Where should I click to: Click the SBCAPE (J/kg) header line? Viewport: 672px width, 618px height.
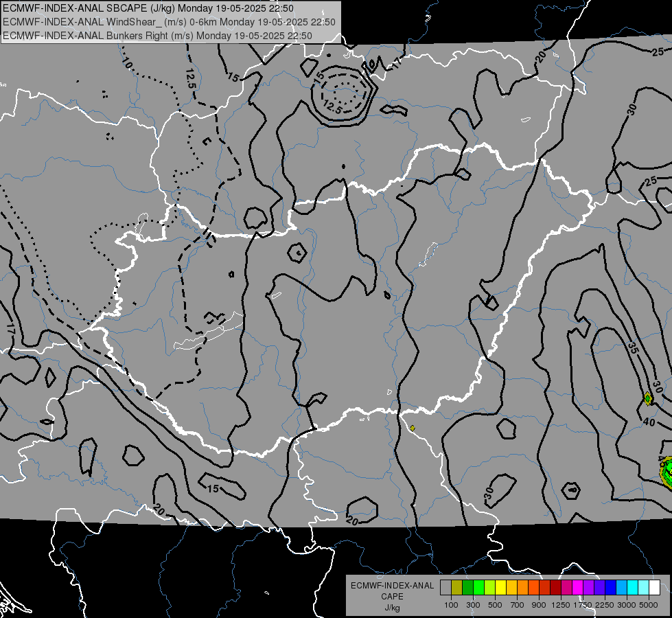click(148, 8)
